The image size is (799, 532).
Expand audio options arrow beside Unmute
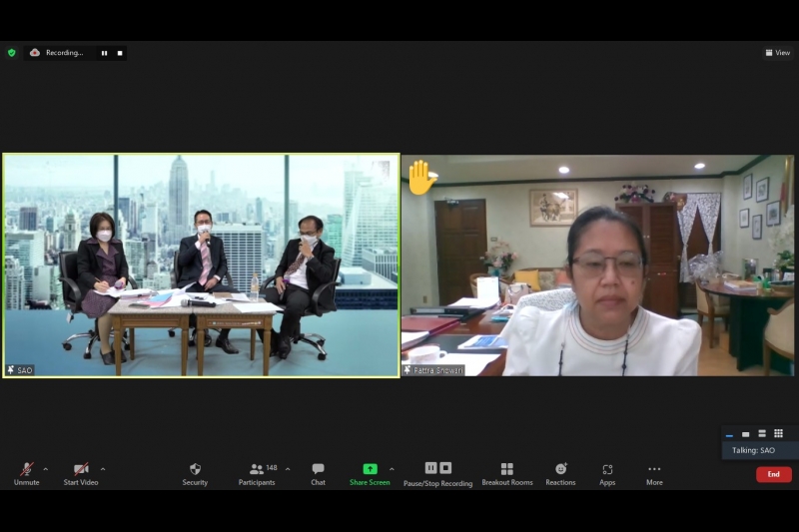[x=45, y=468]
